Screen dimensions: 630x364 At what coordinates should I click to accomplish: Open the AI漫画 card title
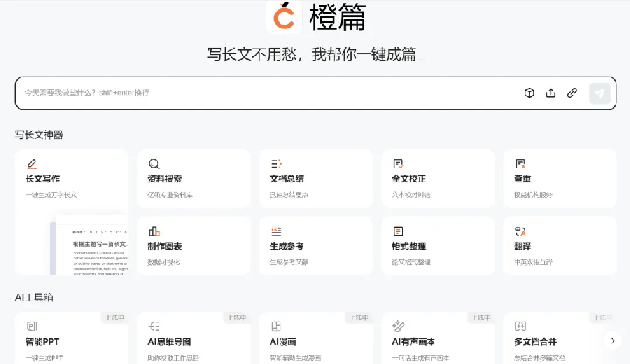[283, 342]
